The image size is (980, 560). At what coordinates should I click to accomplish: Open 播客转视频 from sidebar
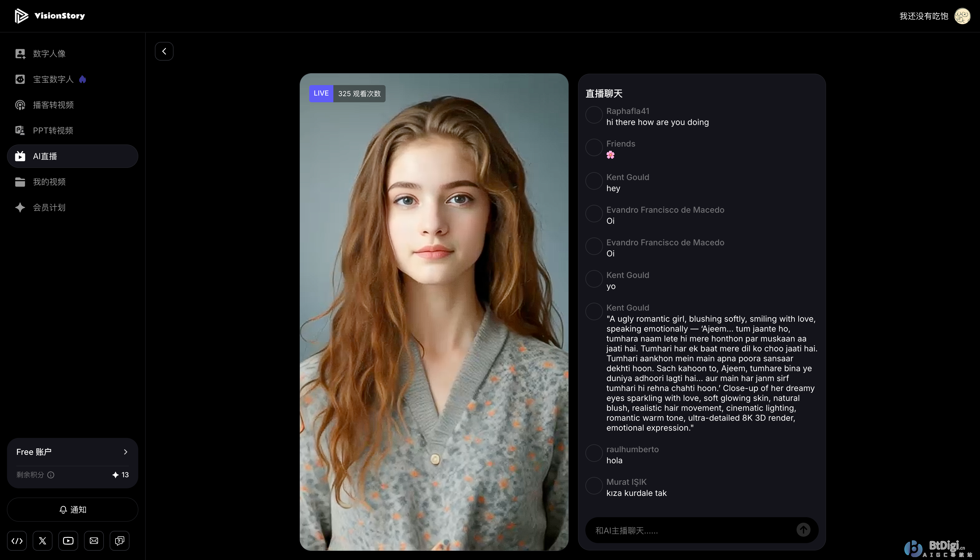tap(53, 105)
